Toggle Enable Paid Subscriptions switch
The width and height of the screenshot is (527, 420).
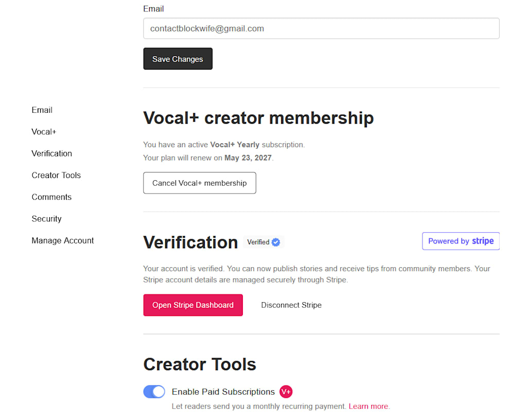(154, 392)
